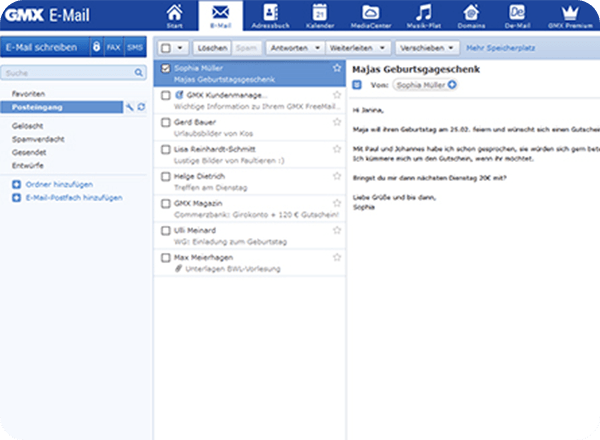Star the Gerd Bauer email
This screenshot has width=600, height=440.
[337, 122]
